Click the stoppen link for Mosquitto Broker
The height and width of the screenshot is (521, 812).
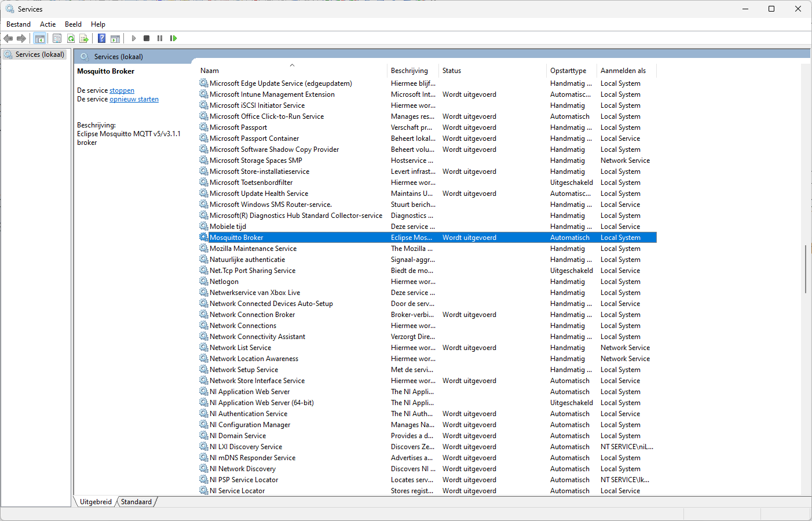[122, 90]
